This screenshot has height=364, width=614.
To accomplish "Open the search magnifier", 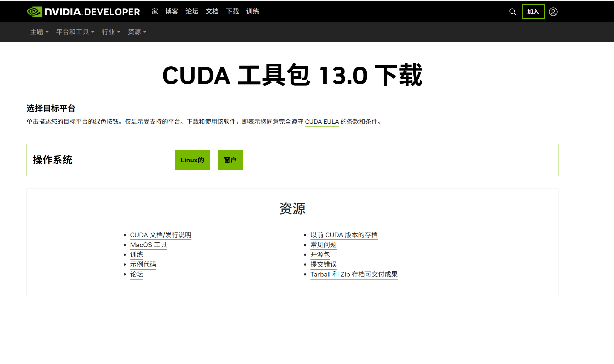I will [x=512, y=11].
